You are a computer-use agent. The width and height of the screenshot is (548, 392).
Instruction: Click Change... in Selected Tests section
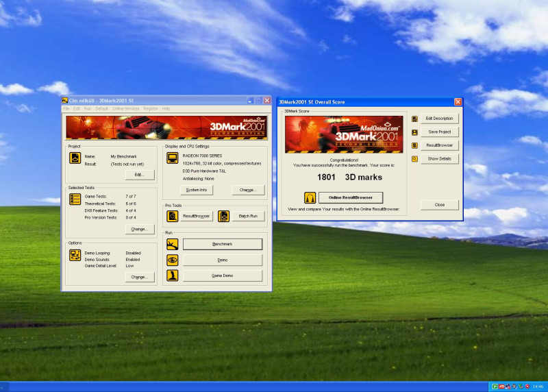(140, 229)
